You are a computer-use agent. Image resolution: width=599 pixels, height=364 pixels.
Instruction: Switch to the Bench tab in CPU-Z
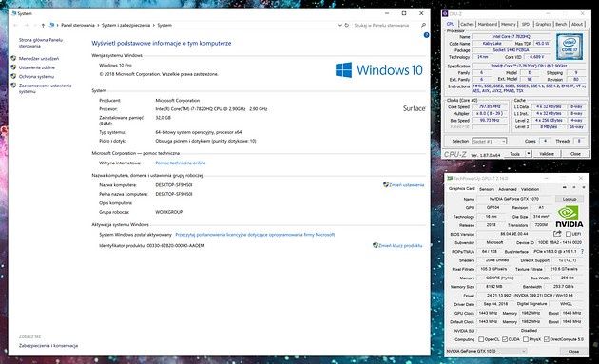coord(561,24)
